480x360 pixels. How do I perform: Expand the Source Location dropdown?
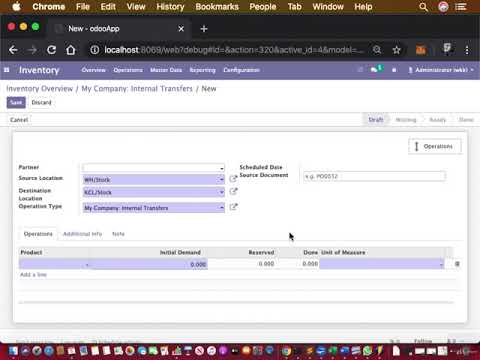222,180
